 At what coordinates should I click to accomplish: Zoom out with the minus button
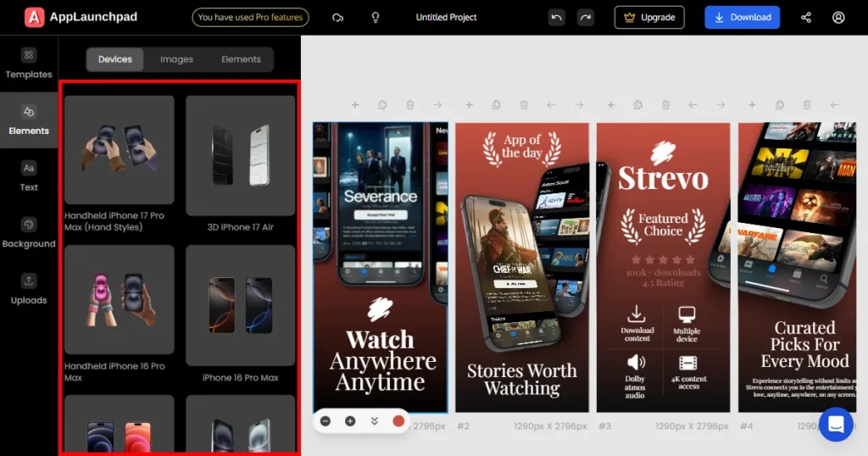326,420
